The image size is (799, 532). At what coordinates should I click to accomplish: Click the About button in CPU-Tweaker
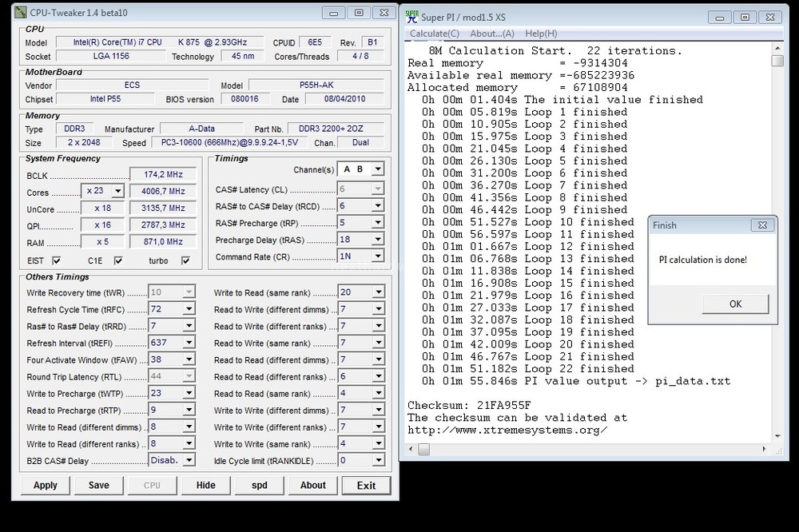(x=313, y=485)
